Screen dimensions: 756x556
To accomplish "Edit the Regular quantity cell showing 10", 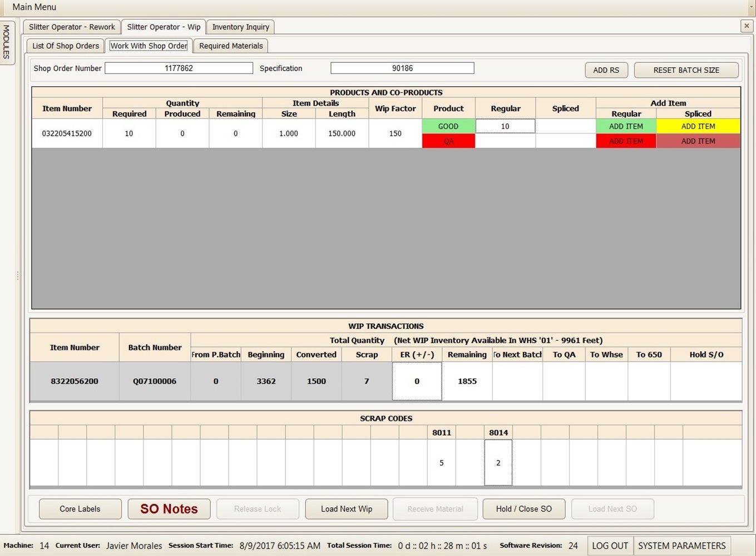I will tap(505, 126).
